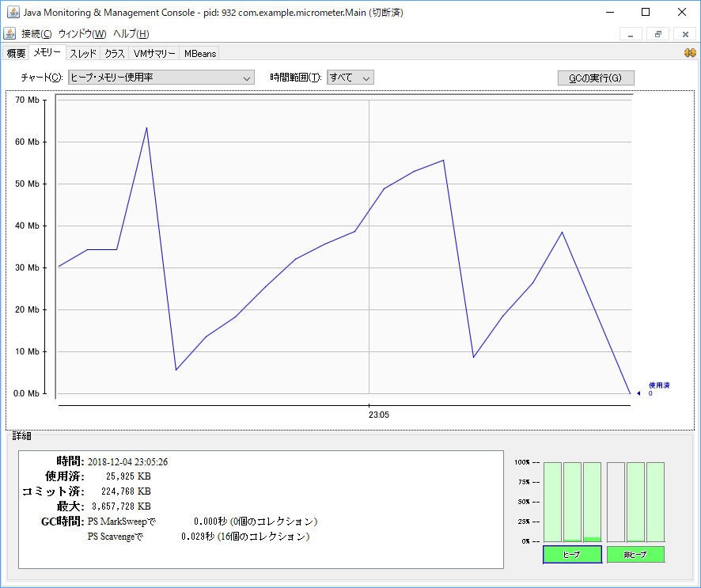Select the third heap memory pool bar

pos(593,502)
